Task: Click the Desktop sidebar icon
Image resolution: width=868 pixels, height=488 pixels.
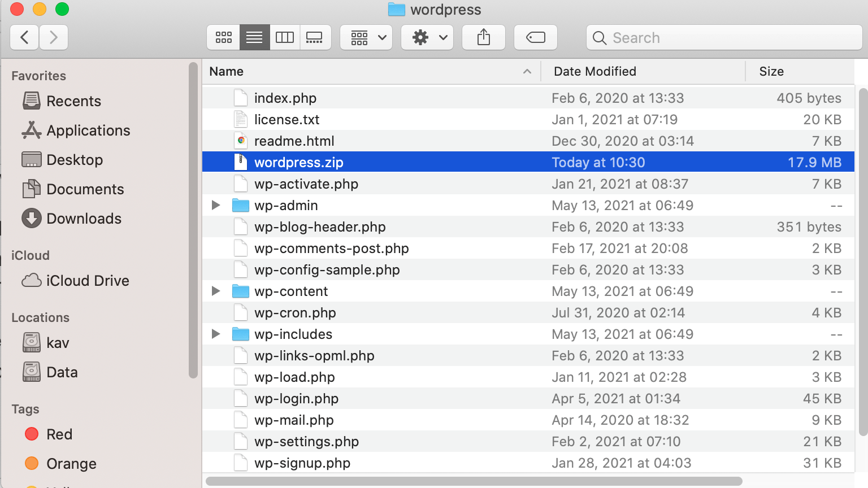Action: click(32, 160)
